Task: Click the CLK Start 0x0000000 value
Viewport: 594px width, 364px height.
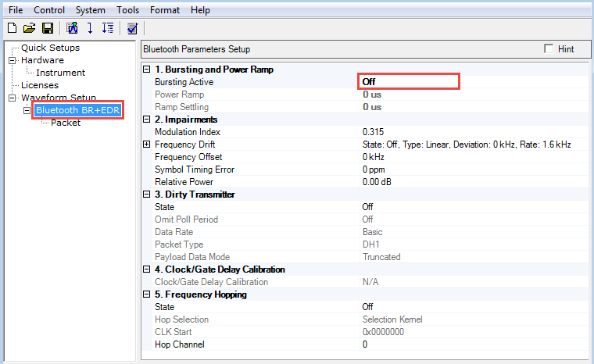Action: 384,332
